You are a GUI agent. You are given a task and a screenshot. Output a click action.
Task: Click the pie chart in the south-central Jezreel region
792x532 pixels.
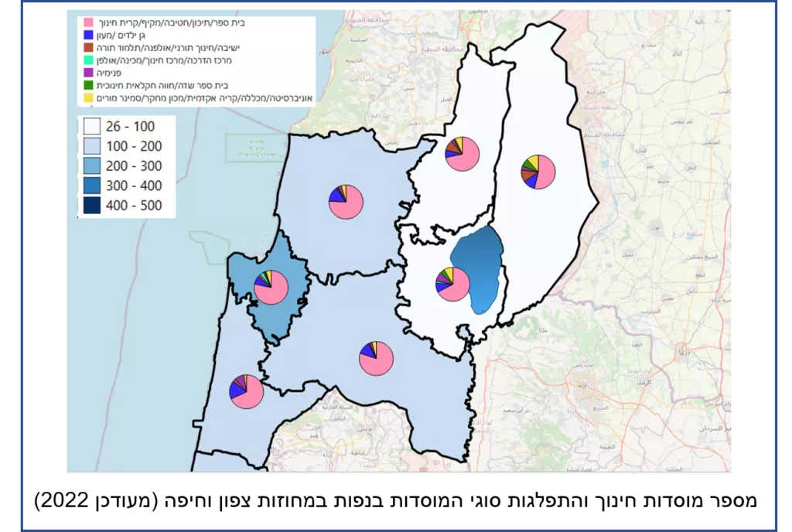coord(377,358)
